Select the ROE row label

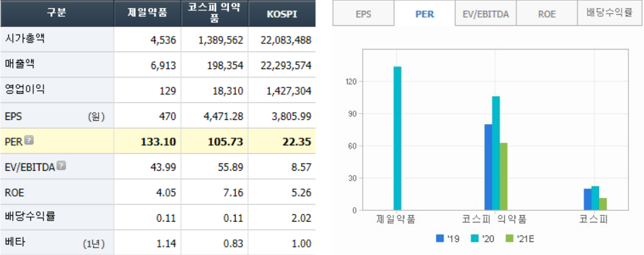14,193
